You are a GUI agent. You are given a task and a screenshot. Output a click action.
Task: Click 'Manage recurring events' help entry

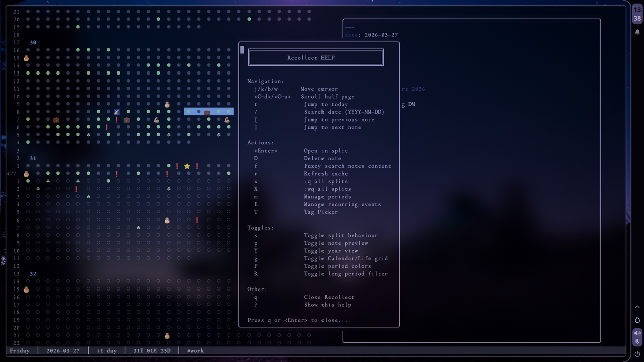(343, 204)
